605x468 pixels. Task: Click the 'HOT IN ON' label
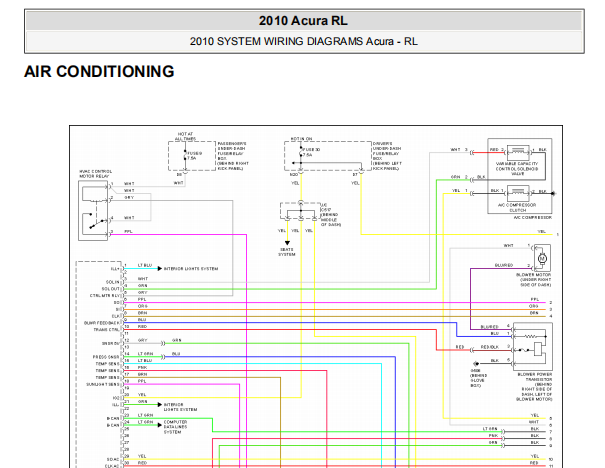[301, 139]
